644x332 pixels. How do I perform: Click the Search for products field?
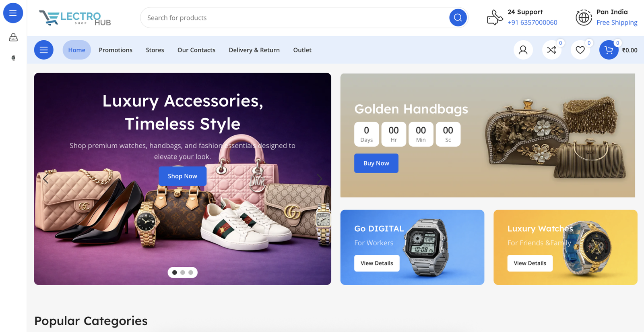coord(296,18)
